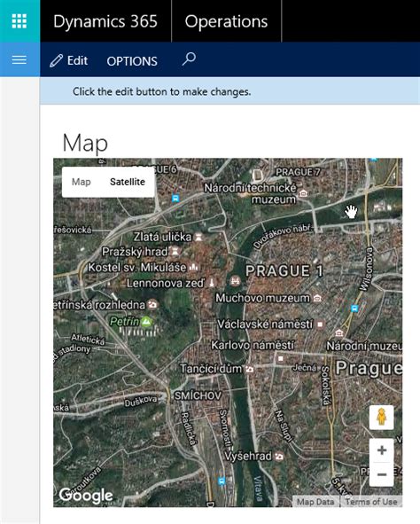The width and height of the screenshot is (420, 524).
Task: Click the SMÍCHOV district label
Action: 198,396
